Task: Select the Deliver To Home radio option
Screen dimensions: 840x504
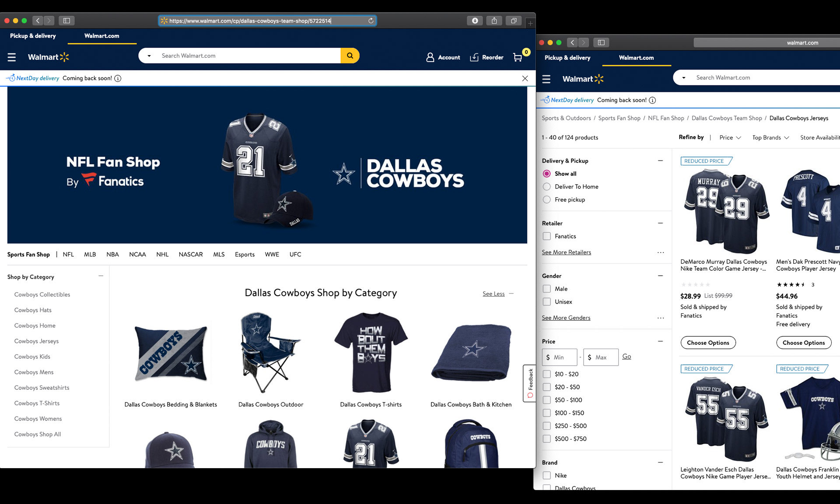Action: click(546, 186)
